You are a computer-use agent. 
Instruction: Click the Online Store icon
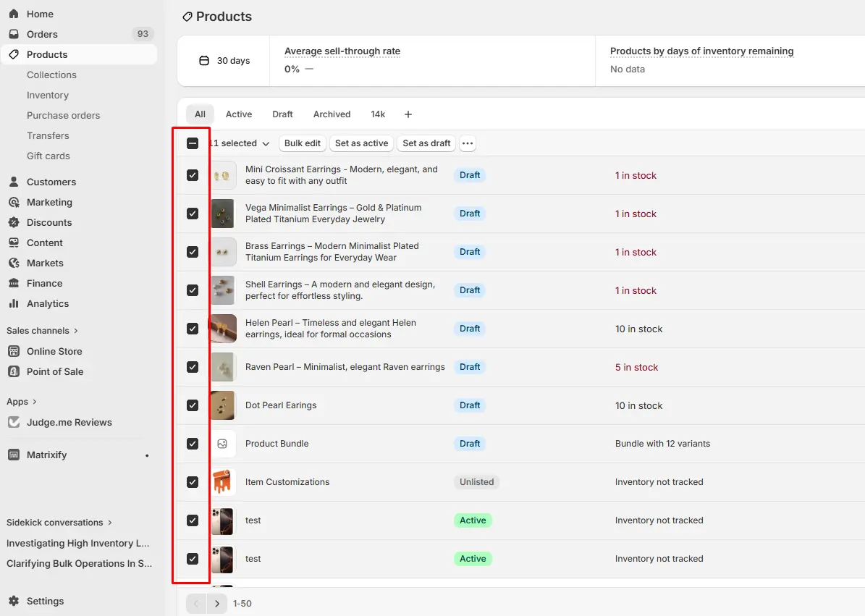pos(14,351)
